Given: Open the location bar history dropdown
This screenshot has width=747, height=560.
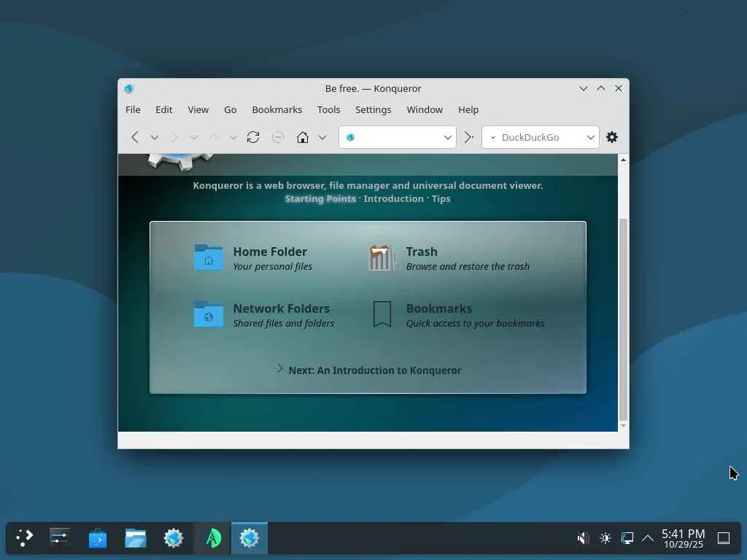Looking at the screenshot, I should (447, 138).
